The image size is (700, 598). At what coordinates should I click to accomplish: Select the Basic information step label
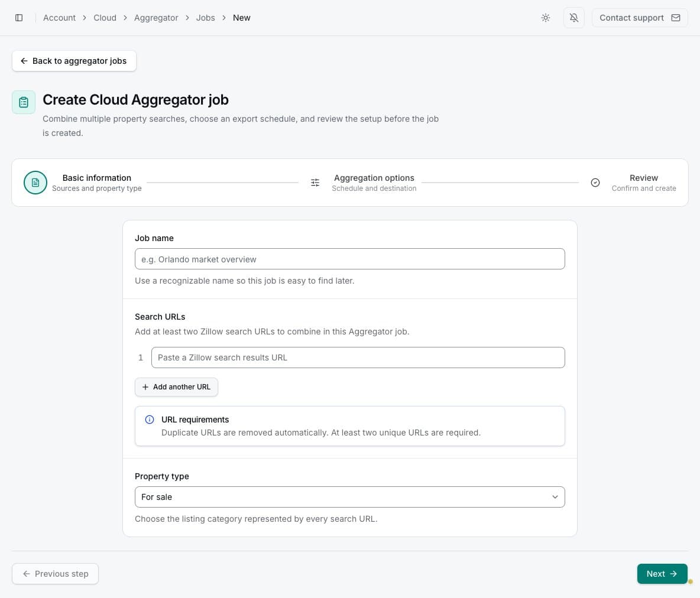coord(97,178)
